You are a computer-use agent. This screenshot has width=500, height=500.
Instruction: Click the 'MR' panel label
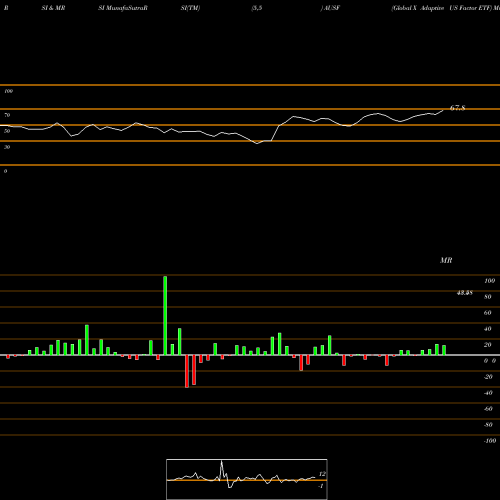(446, 260)
